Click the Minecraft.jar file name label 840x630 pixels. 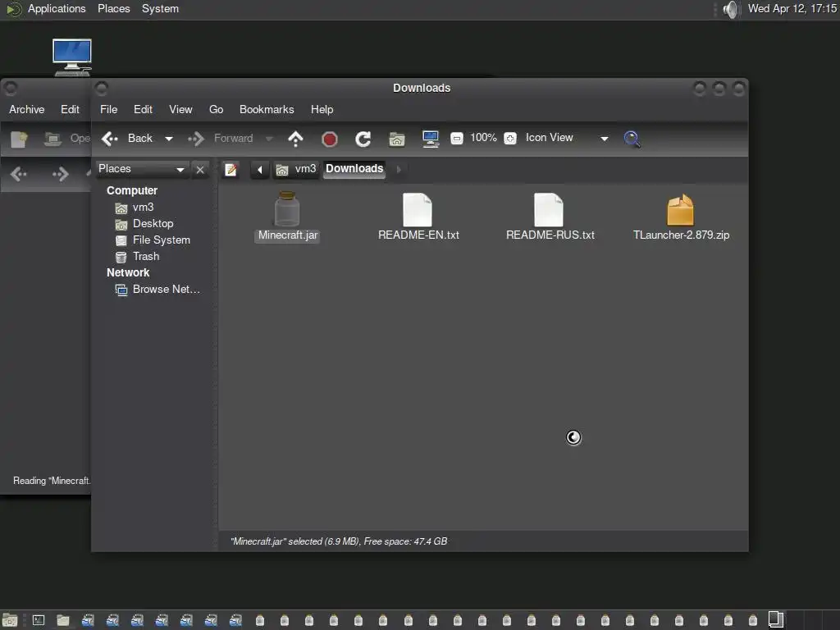coord(288,235)
